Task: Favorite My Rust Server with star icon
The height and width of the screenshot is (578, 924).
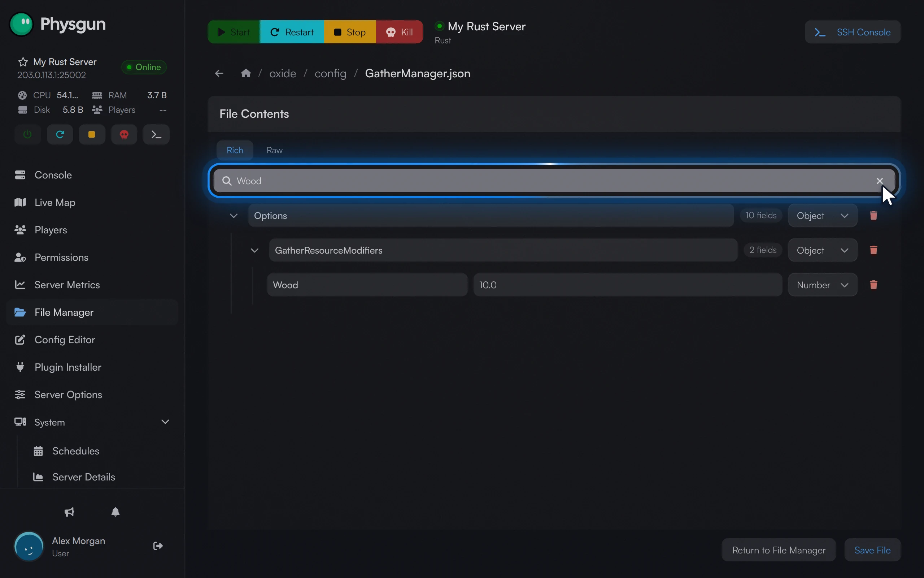Action: pos(23,62)
